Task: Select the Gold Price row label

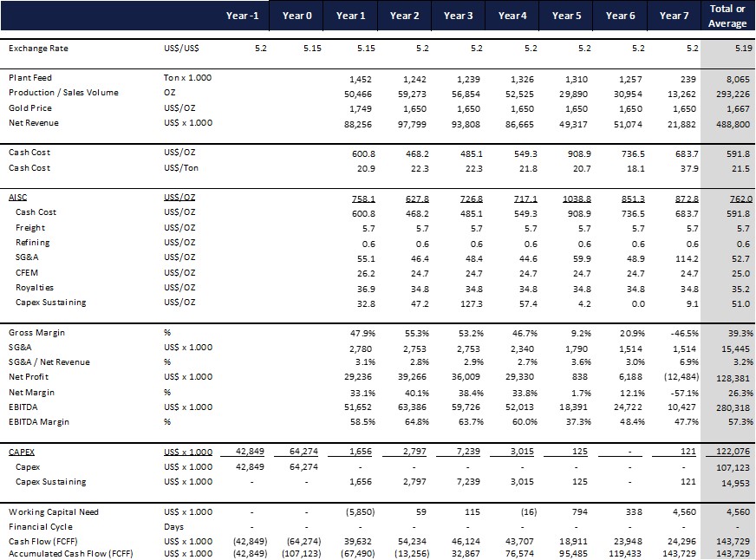Action: [x=30, y=108]
